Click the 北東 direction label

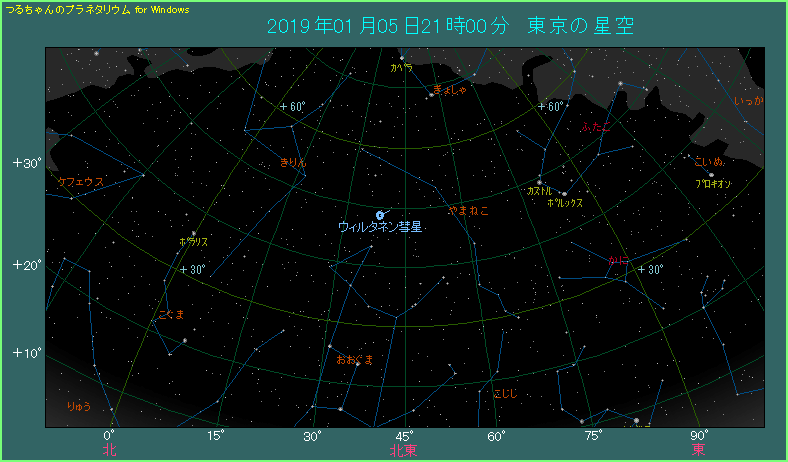403,451
